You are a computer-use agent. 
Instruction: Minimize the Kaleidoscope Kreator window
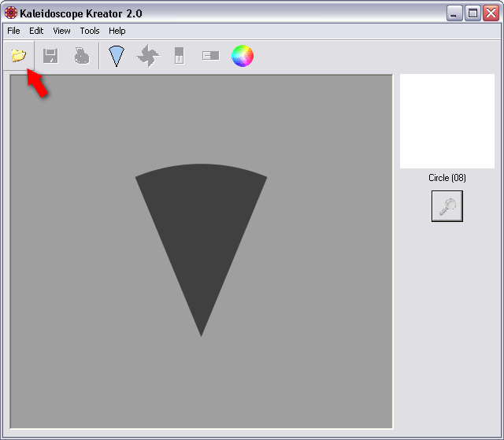click(454, 13)
